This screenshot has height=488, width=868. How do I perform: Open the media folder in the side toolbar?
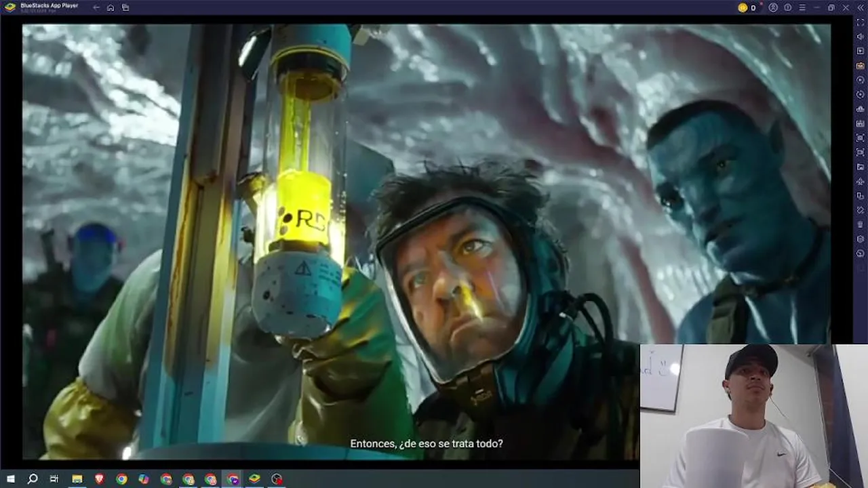click(861, 167)
